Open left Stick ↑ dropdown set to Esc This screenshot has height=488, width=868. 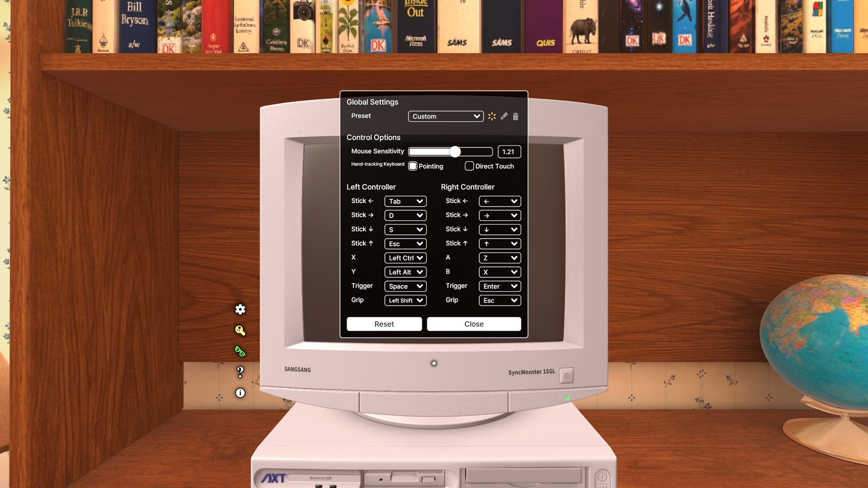tap(405, 243)
